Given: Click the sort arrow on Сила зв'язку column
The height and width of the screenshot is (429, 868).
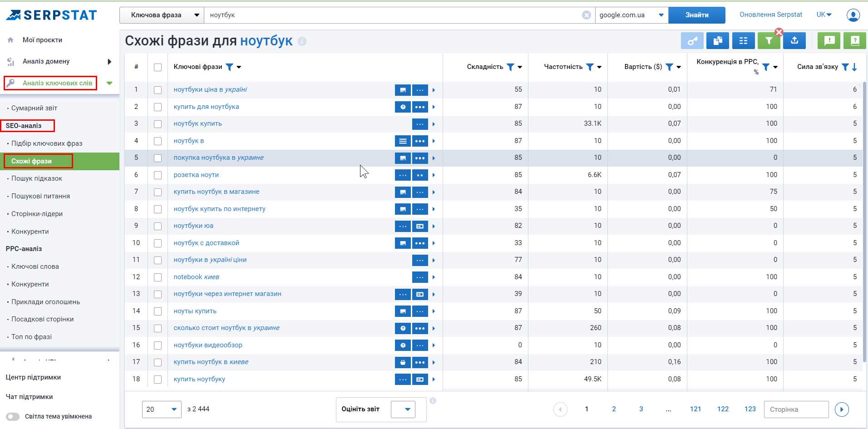Looking at the screenshot, I should point(854,67).
